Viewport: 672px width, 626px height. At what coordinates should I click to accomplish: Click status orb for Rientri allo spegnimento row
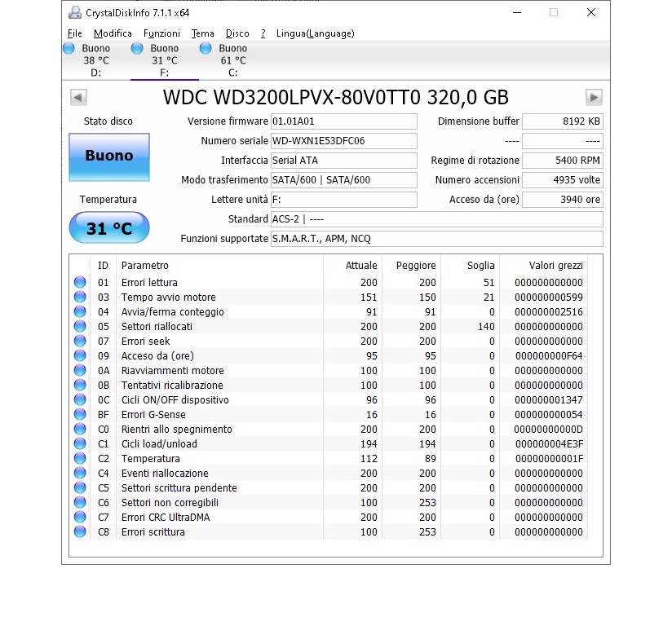click(80, 429)
